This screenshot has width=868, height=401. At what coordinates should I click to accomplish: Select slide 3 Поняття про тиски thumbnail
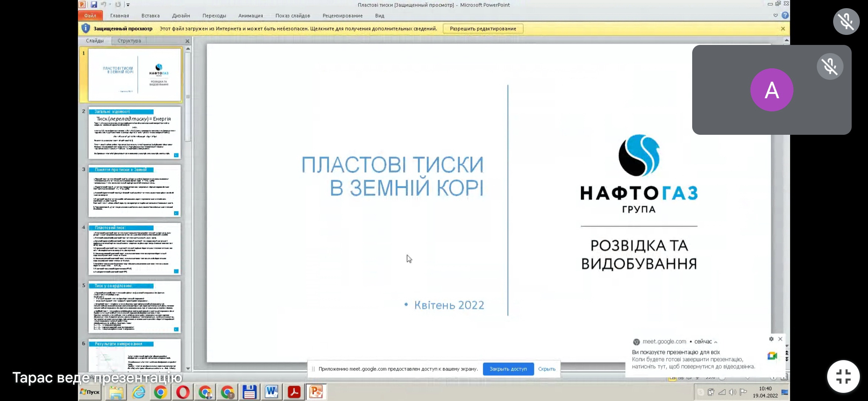point(135,191)
